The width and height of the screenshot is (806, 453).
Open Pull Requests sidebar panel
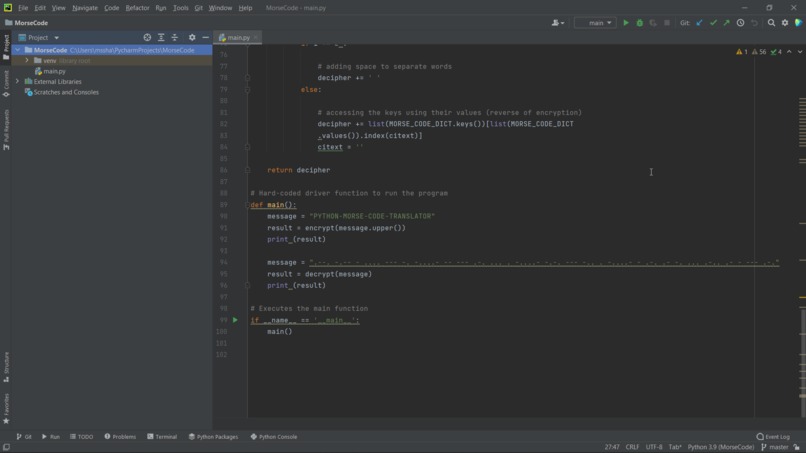pos(6,130)
